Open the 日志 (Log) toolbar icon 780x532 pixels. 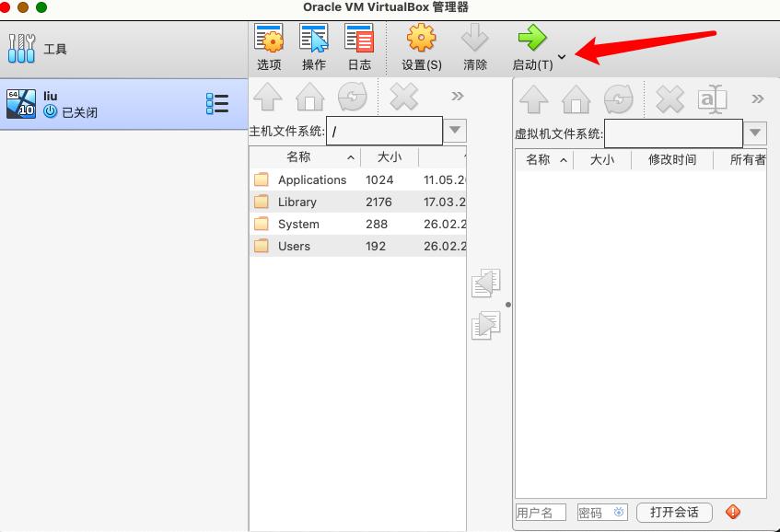coord(358,39)
